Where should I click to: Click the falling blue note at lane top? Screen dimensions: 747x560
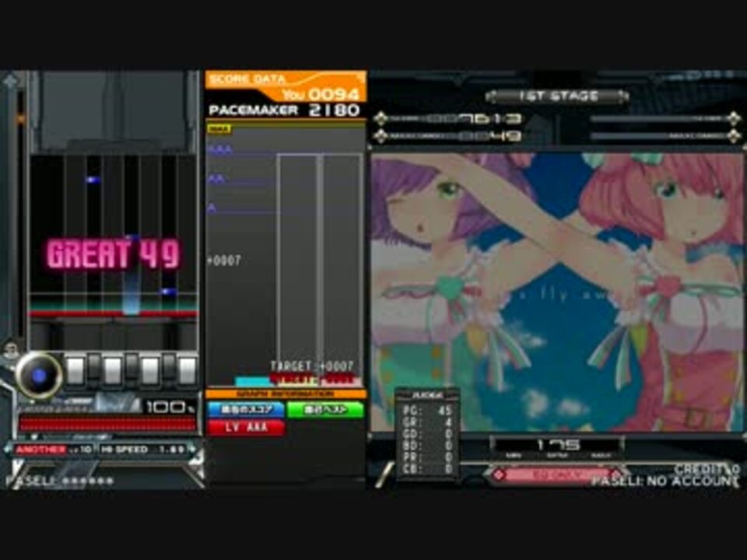coord(93,180)
